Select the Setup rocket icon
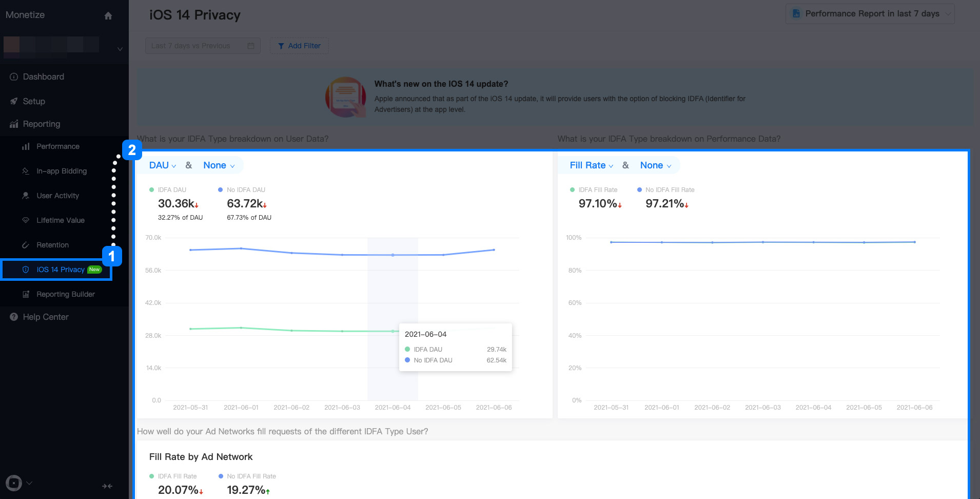The image size is (980, 499). click(x=14, y=101)
